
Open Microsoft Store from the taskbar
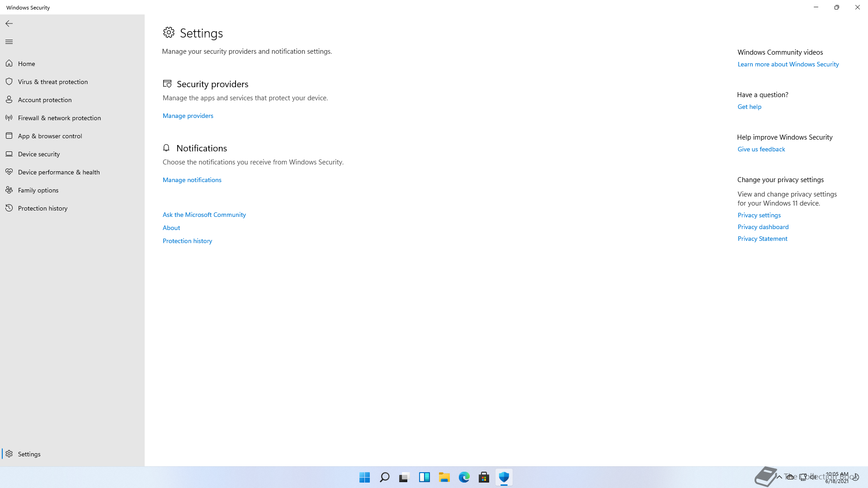coord(484,477)
